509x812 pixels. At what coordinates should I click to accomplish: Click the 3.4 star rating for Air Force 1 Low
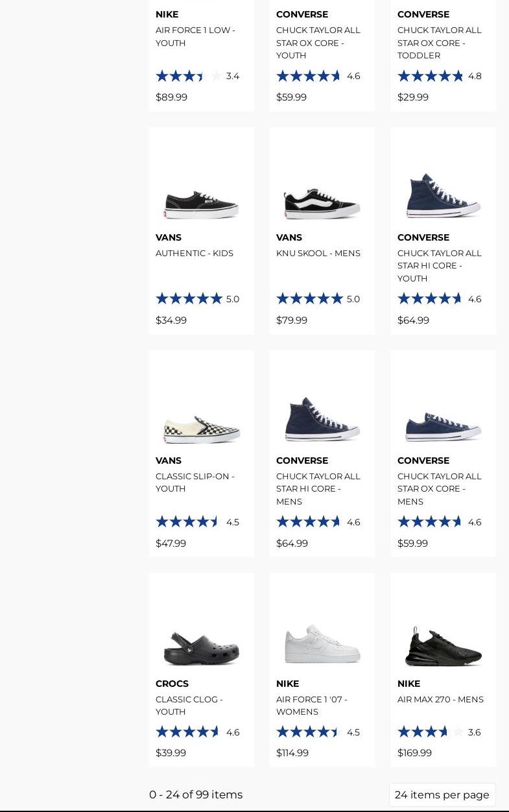(197, 76)
